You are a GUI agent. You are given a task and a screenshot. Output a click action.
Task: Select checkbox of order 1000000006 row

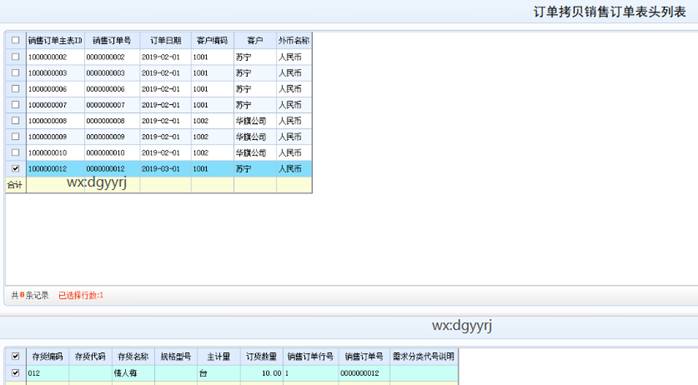click(x=16, y=89)
